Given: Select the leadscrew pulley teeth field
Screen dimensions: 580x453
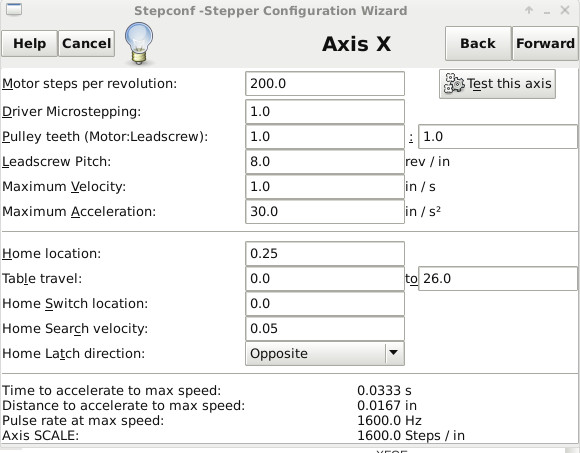Looking at the screenshot, I should tap(498, 137).
